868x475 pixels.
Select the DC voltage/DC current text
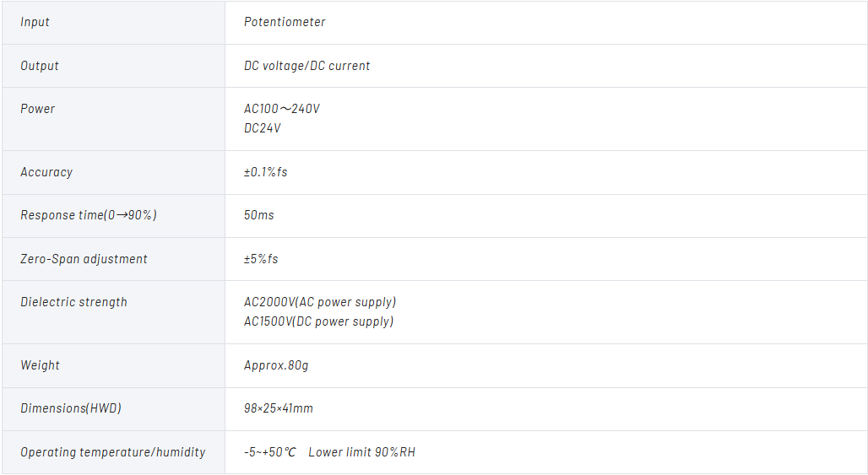pos(307,66)
